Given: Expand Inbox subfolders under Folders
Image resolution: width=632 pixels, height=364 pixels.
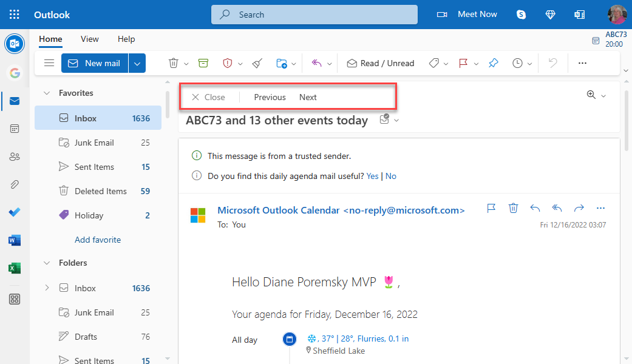Looking at the screenshot, I should coord(47,288).
